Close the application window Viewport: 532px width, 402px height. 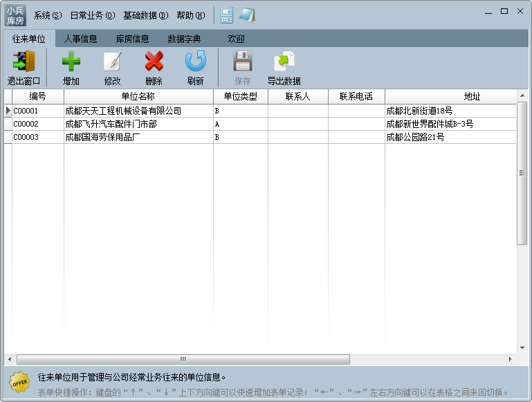pos(520,12)
